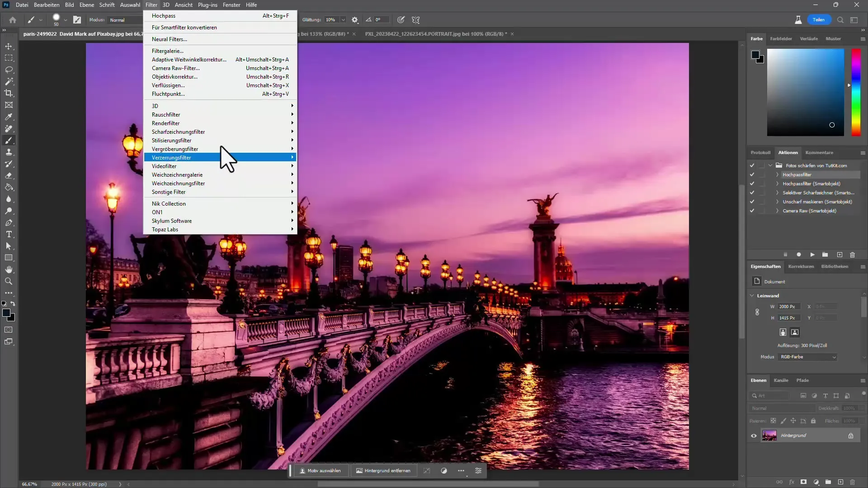The height and width of the screenshot is (488, 868).
Task: Select the Path Selection tool
Action: [9, 246]
